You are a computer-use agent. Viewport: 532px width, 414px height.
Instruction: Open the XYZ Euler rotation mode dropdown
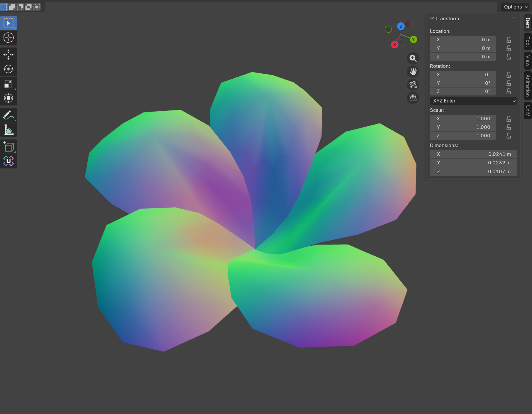coord(473,101)
